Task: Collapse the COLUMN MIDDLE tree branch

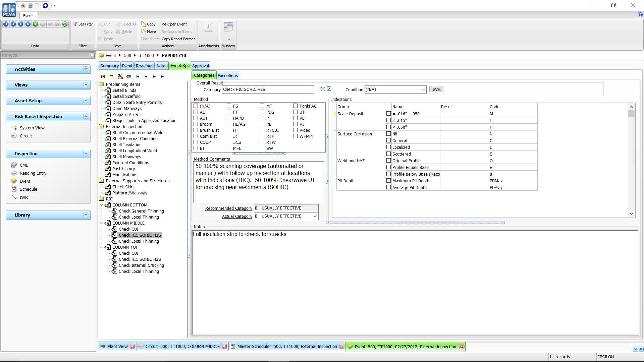Action: tap(102, 223)
